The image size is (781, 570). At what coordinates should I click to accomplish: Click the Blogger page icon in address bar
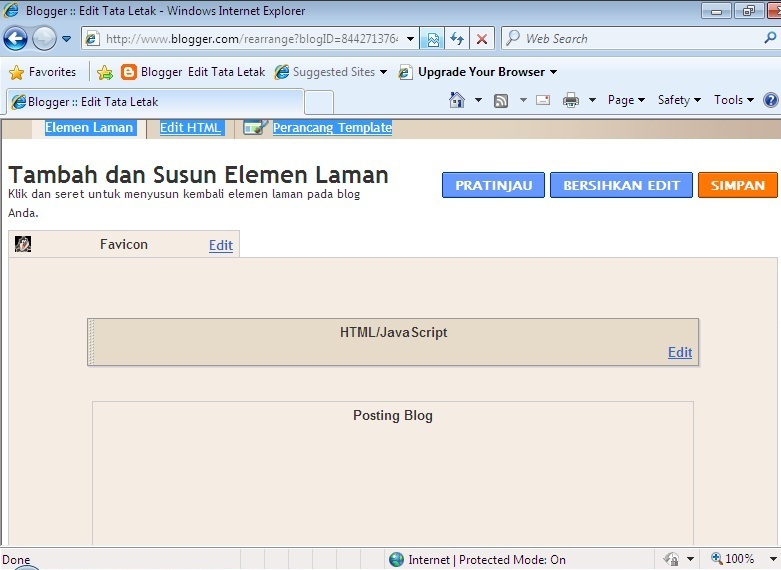point(92,39)
